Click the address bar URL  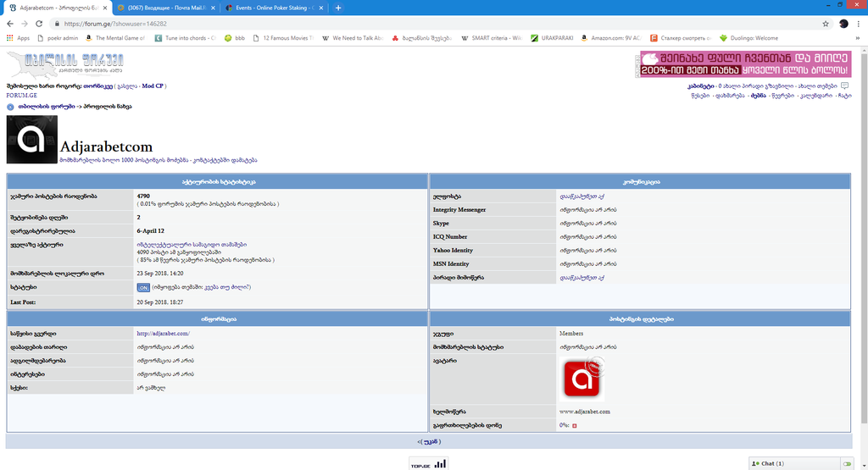tap(115, 24)
